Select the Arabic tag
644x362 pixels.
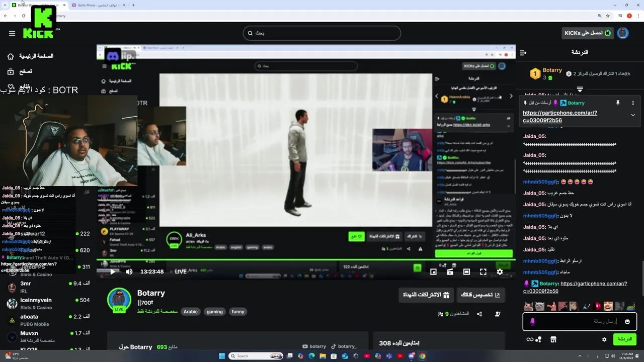point(191,312)
